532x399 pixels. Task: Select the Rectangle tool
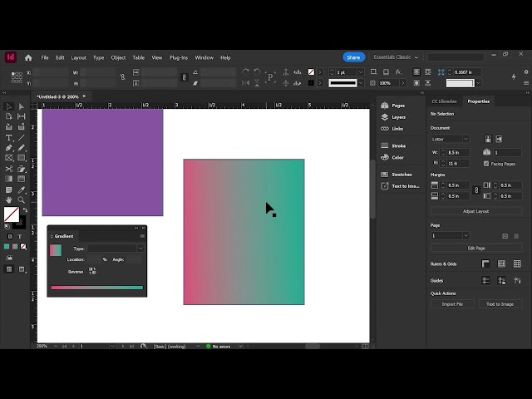pos(22,158)
